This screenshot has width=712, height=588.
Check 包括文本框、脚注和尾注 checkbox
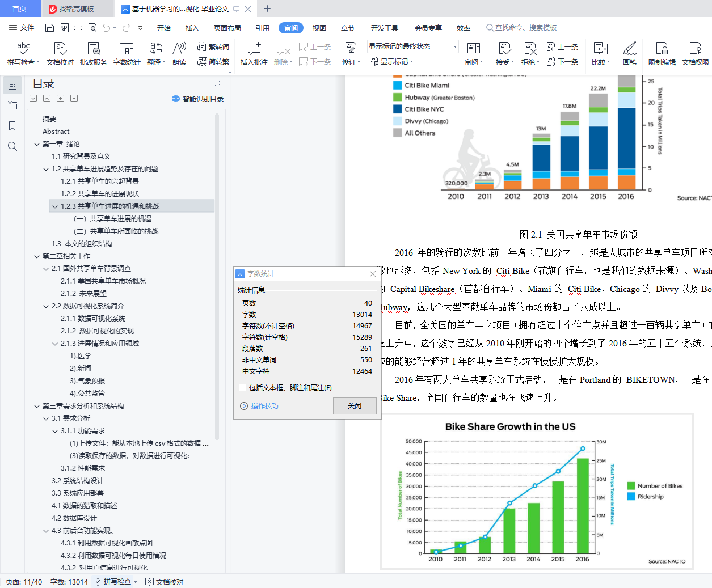click(243, 388)
